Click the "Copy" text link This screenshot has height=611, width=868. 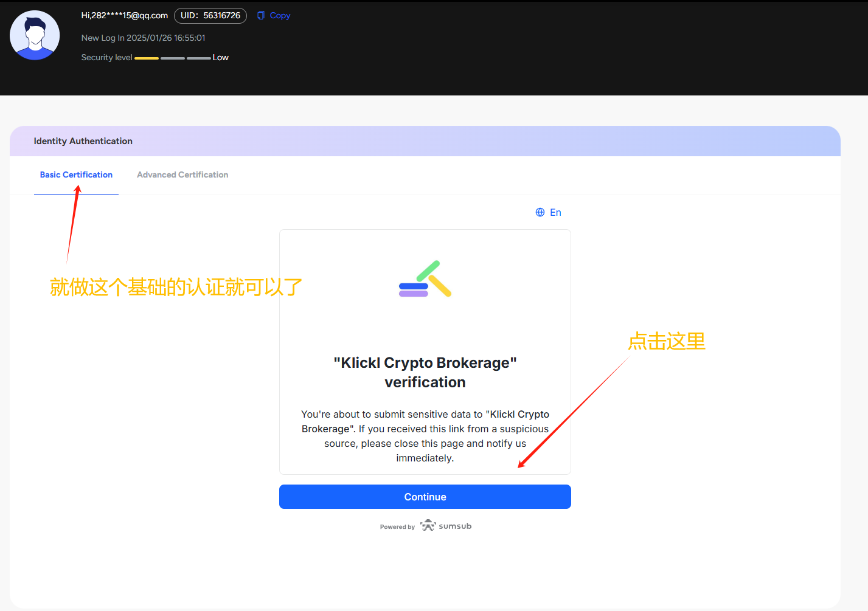(x=280, y=15)
